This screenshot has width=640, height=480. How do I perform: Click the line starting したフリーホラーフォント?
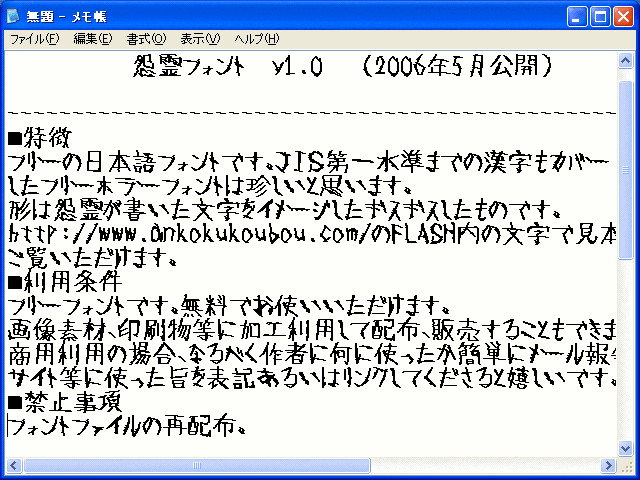(x=210, y=186)
